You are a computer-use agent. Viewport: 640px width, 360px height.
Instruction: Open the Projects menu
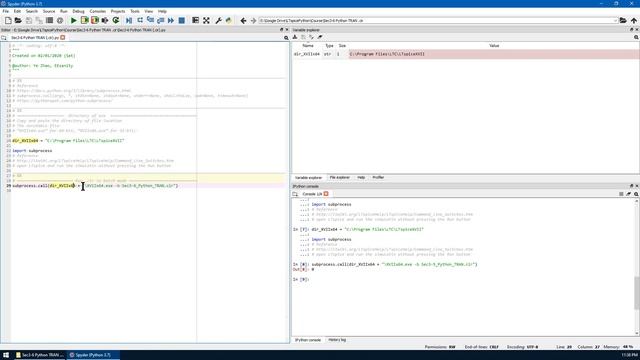point(118,11)
